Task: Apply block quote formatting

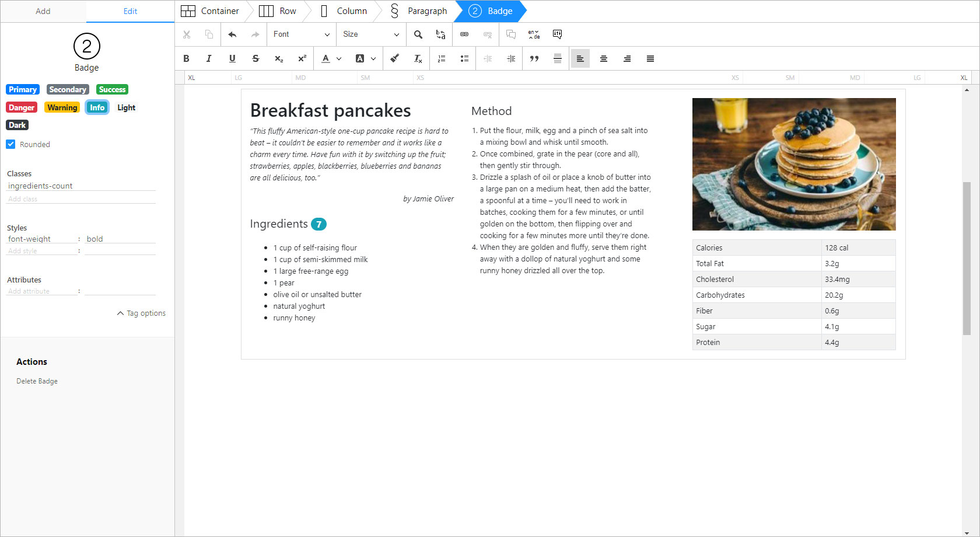Action: click(534, 58)
